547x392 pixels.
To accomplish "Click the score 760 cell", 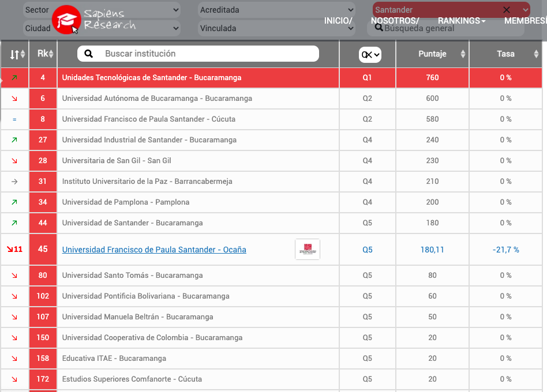I will 433,78.
